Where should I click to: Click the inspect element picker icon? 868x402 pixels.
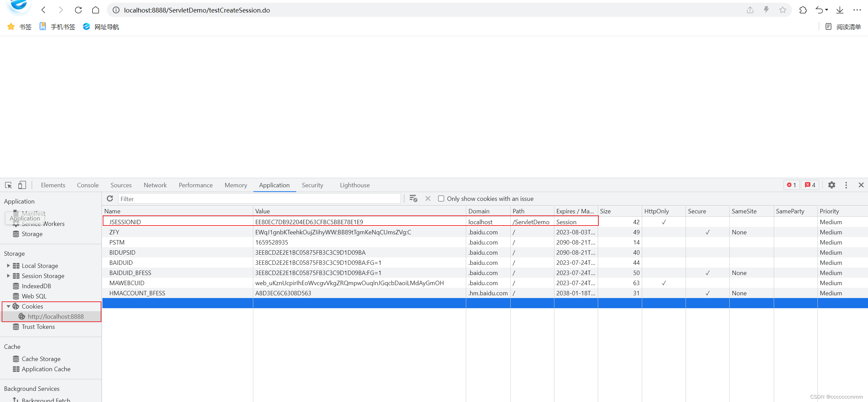tap(8, 185)
